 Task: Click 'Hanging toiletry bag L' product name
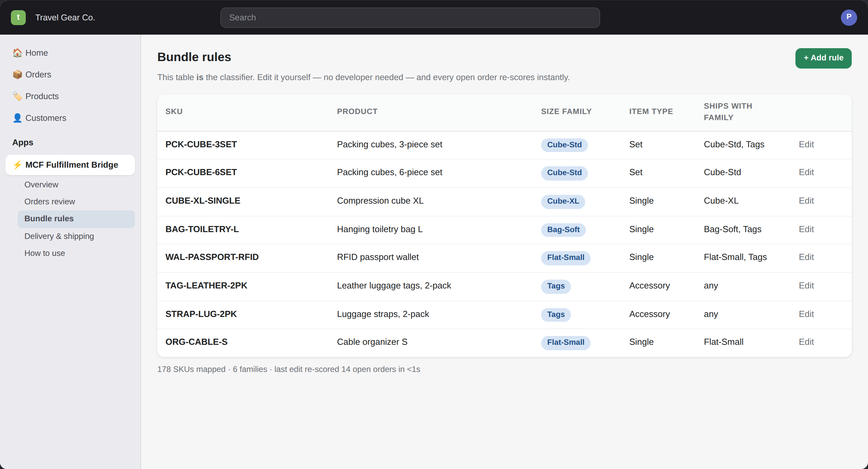coord(380,229)
